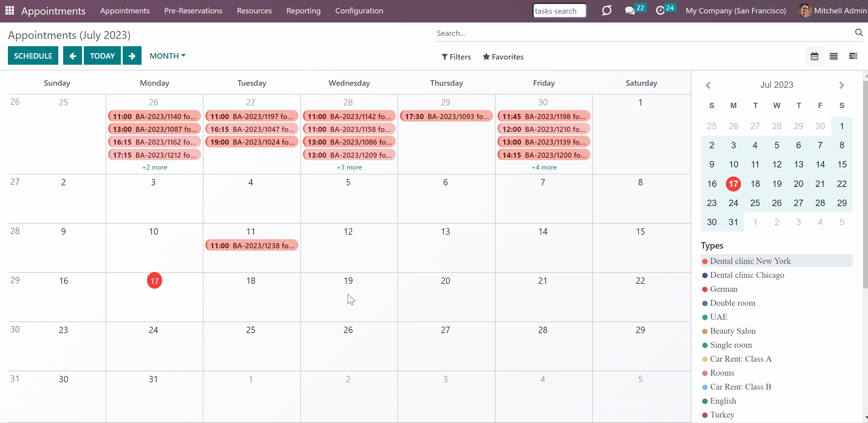
Task: Open 17:15 BA-2023/1212 appointment
Action: pos(154,155)
